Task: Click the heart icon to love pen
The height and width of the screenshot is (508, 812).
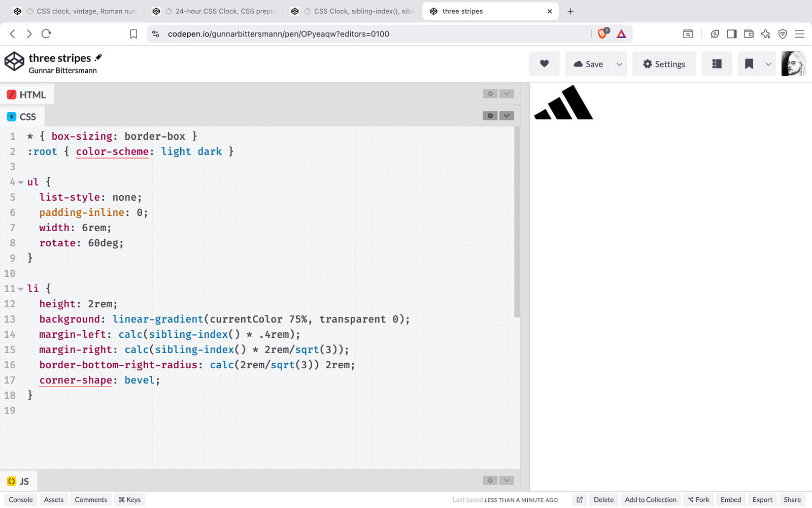Action: click(544, 64)
